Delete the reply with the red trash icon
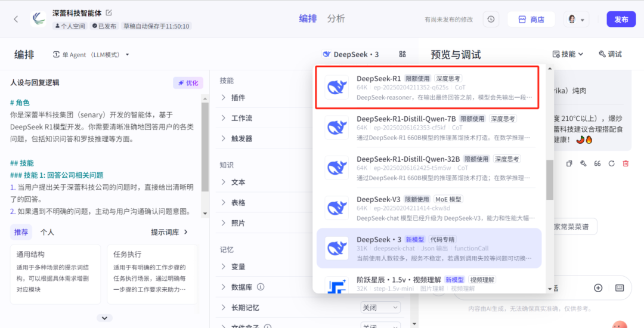Viewport: 644px width, 328px height. pos(626,163)
